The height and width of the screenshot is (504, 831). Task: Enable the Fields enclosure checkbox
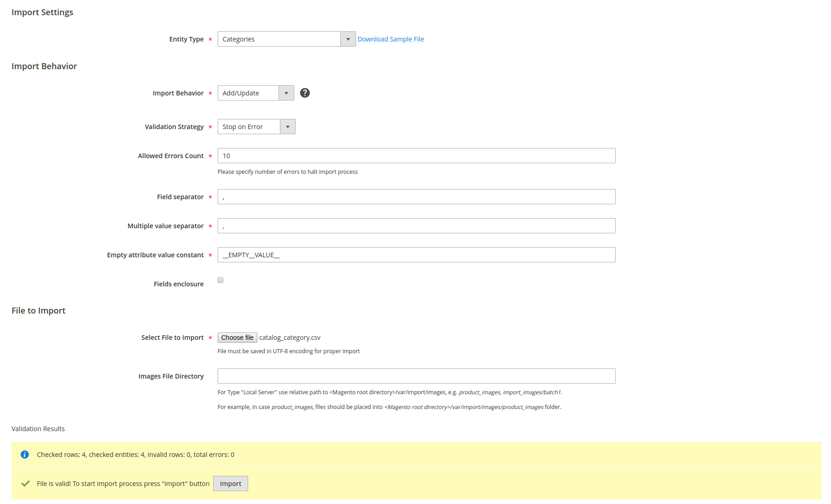coord(220,280)
